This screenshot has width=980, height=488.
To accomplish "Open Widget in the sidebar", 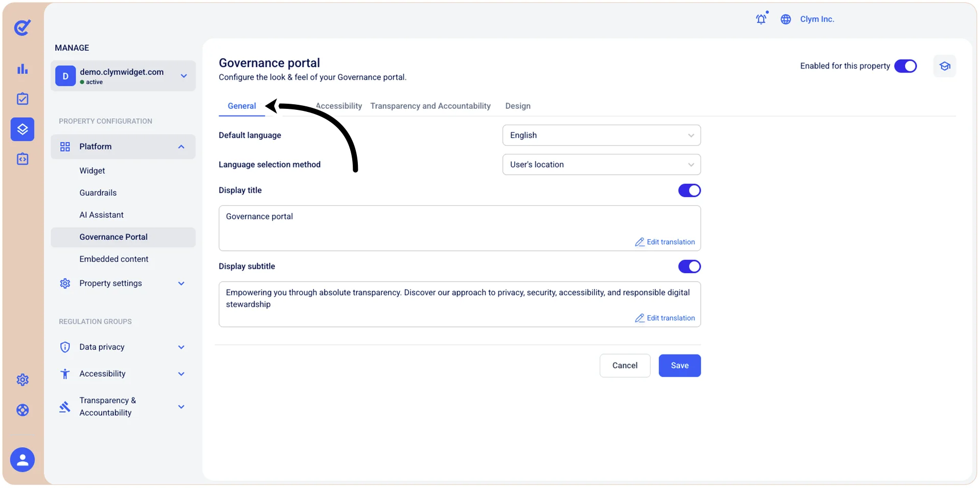I will point(92,171).
